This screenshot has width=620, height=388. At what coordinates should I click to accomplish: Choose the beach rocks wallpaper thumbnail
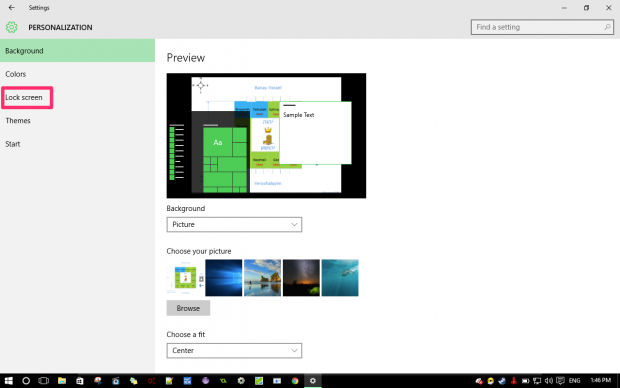tap(263, 278)
